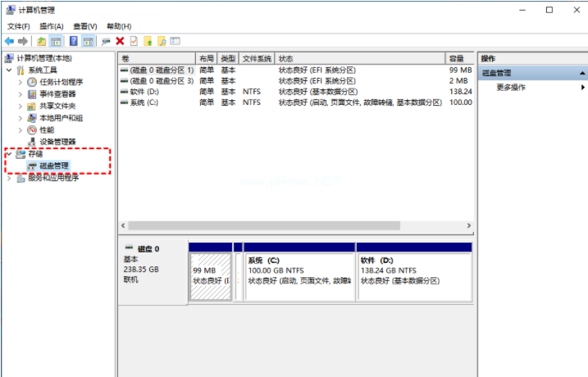Click the Performance (性能) item
The image size is (588, 377).
(47, 129)
